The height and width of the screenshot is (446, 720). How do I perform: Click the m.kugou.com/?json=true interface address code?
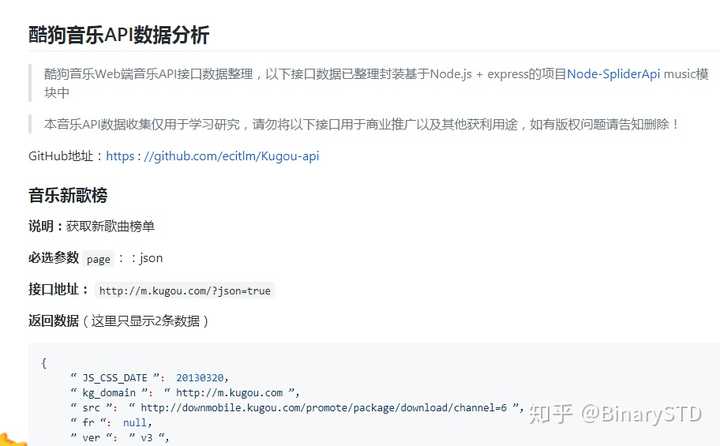coord(185,291)
